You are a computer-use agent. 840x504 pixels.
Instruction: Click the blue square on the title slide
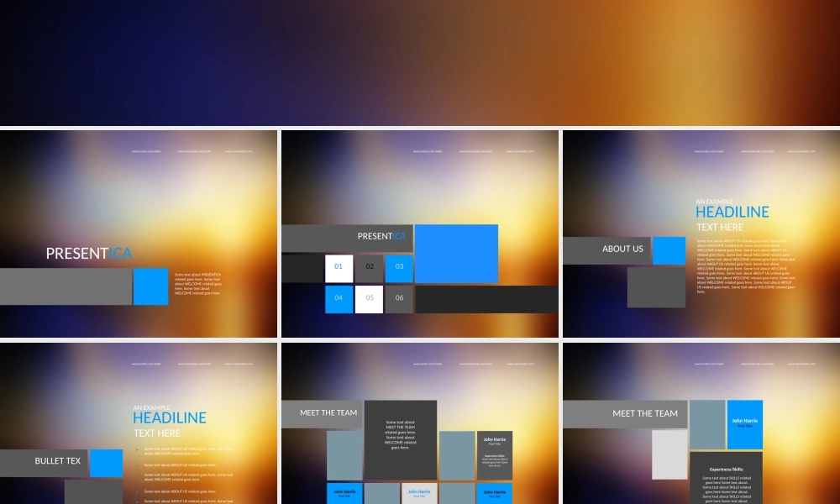coord(151,286)
